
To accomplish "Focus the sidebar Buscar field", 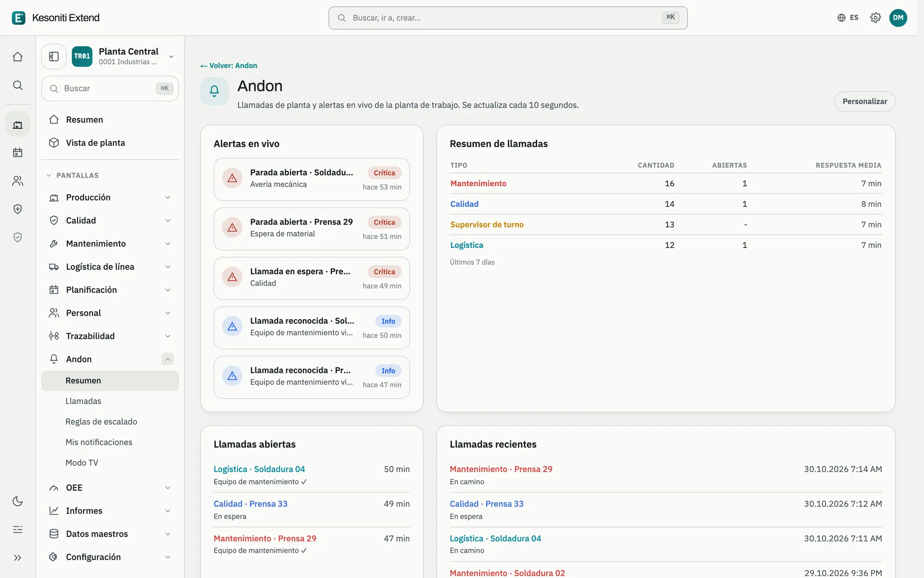I will click(x=110, y=88).
